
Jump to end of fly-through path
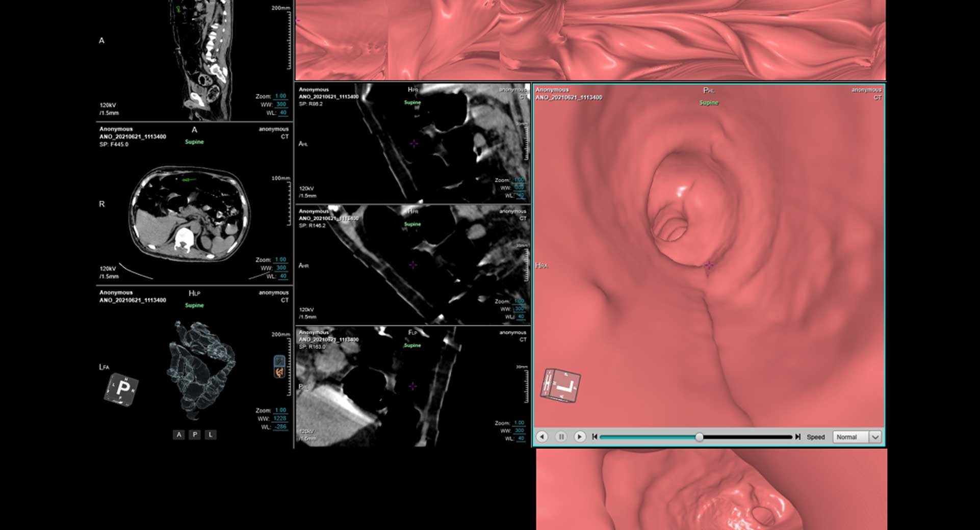[x=798, y=437]
